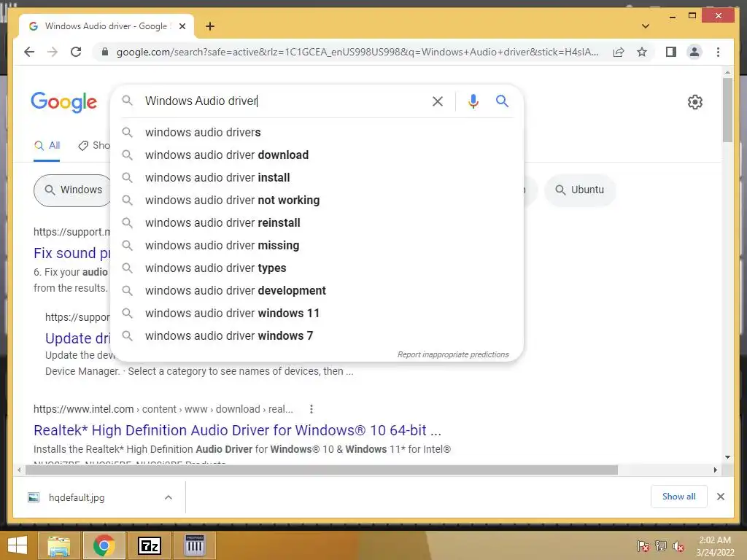Click the scroll-right arrow of horizontal scrollbar
This screenshot has height=560, width=747.
coord(715,470)
